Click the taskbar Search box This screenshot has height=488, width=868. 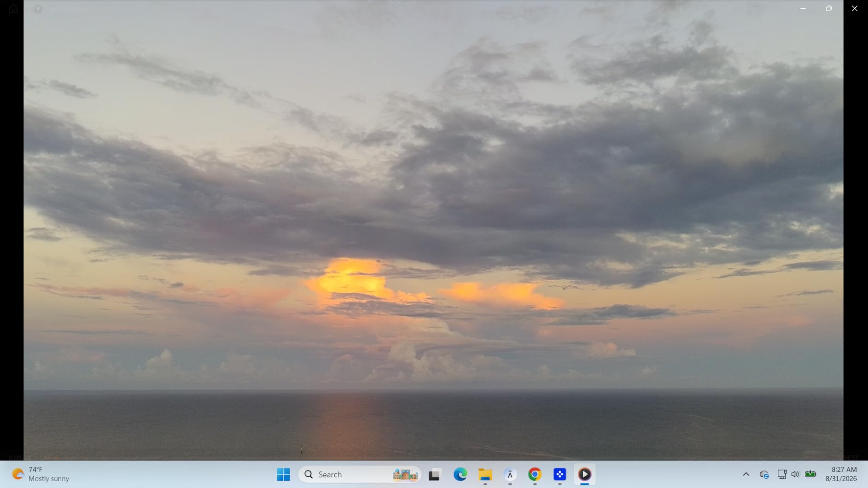pyautogui.click(x=360, y=474)
